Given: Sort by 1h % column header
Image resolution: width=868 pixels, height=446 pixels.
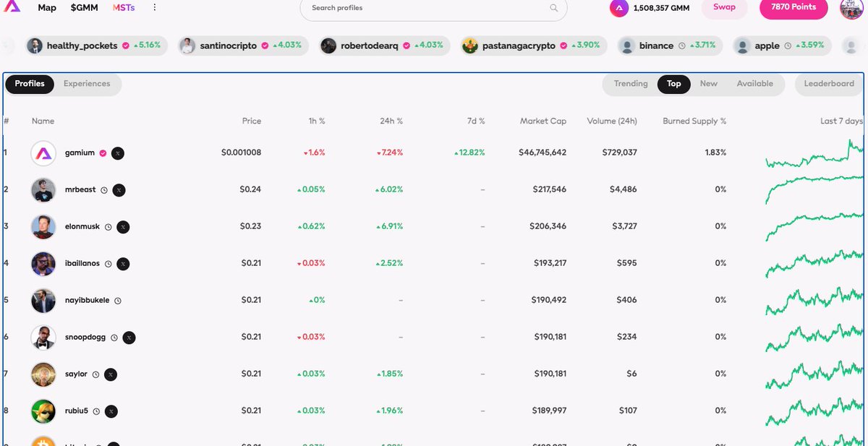Looking at the screenshot, I should (x=317, y=121).
